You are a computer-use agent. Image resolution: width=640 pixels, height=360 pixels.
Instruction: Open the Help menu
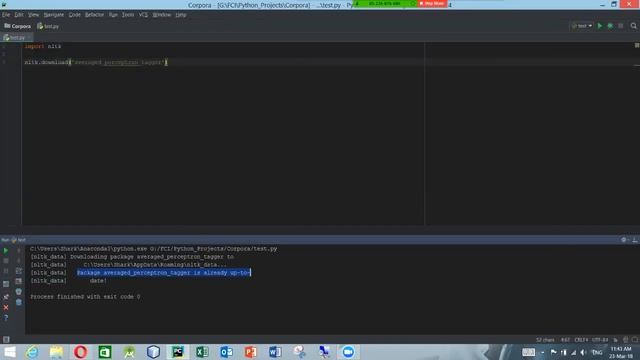coord(181,15)
